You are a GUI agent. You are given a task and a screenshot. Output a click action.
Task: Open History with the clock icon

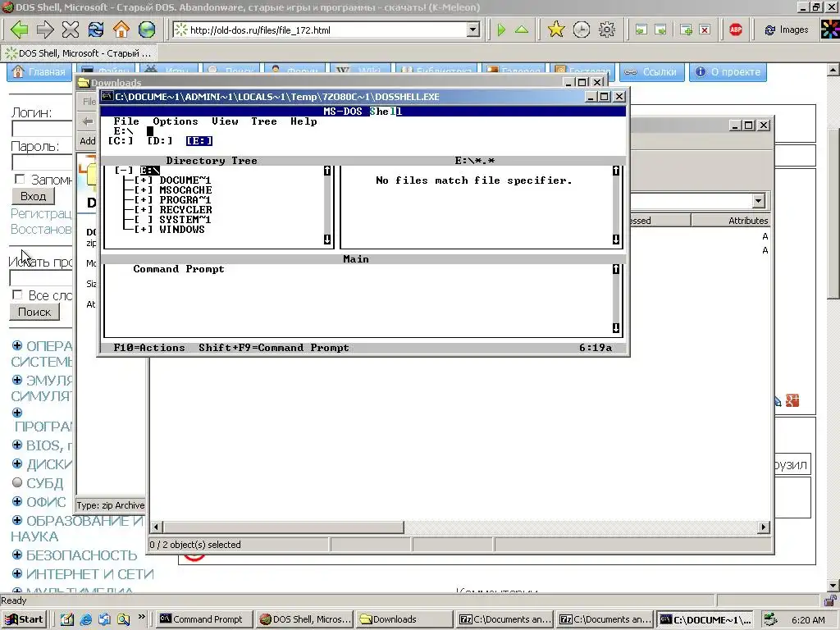(582, 30)
